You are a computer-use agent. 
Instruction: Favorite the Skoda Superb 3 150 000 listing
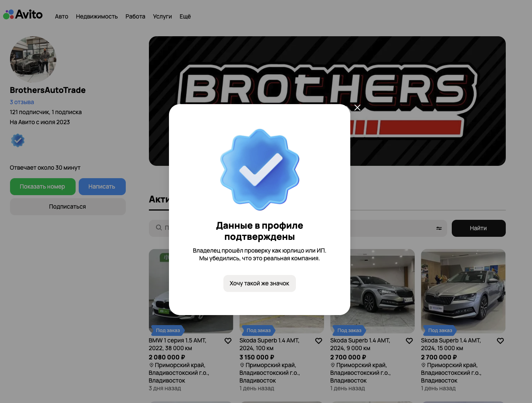point(319,341)
